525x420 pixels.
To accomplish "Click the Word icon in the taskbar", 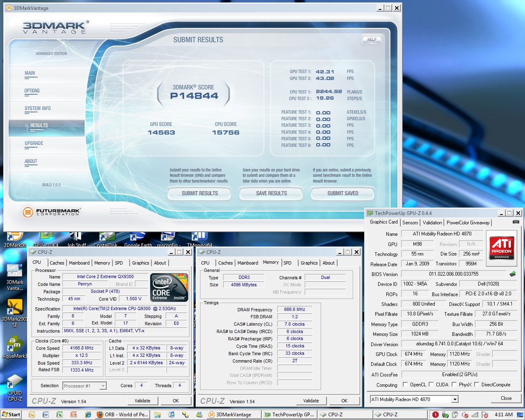I will (x=46, y=415).
